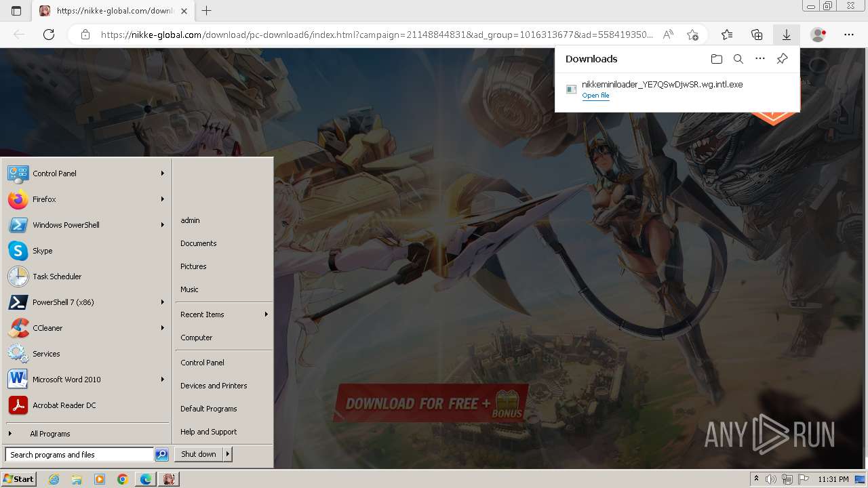The image size is (868, 488).
Task: Open Edge tab actions menu
Action: click(x=16, y=11)
